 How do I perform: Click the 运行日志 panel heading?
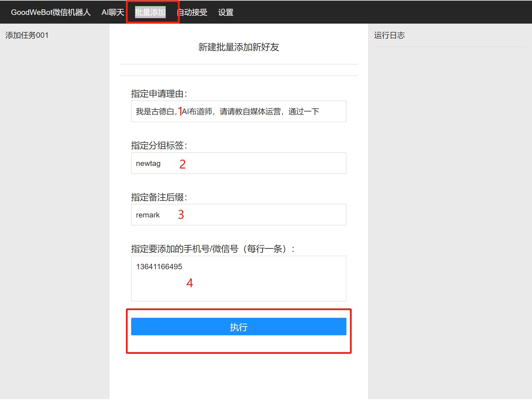(389, 35)
